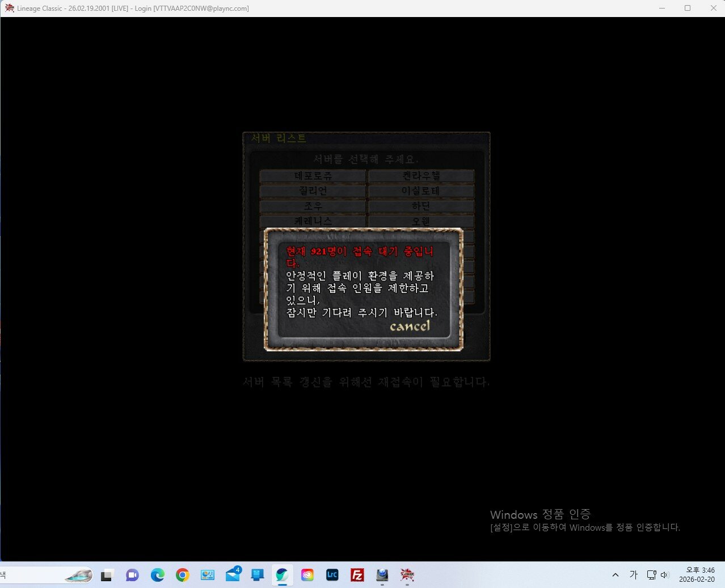Select the 이실로테 server
Viewport: 725px width, 588px height.
coord(421,191)
